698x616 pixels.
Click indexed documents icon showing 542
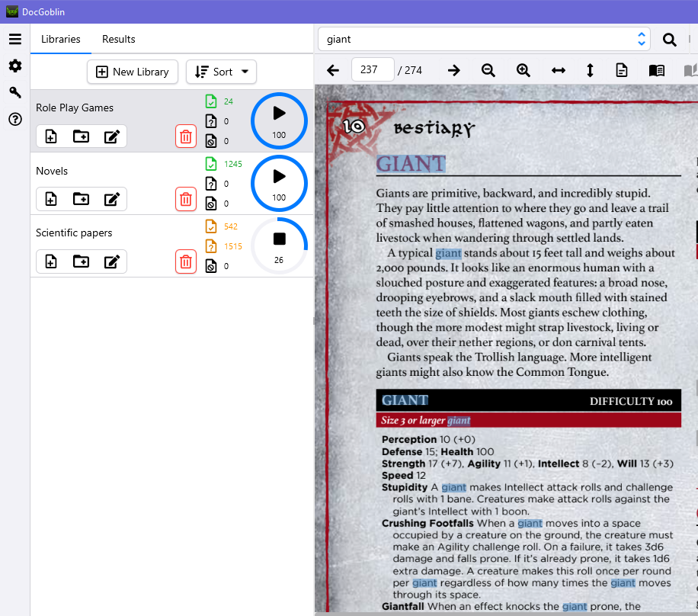coord(211,226)
